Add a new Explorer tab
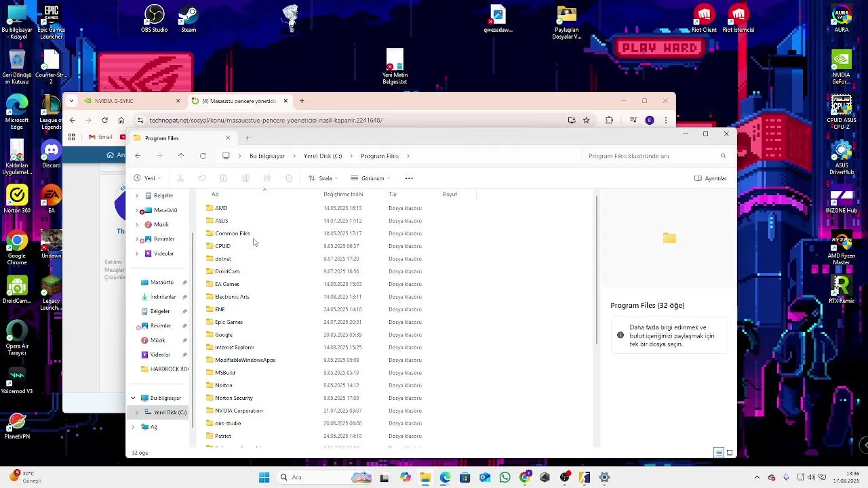Image resolution: width=868 pixels, height=488 pixels. 248,138
